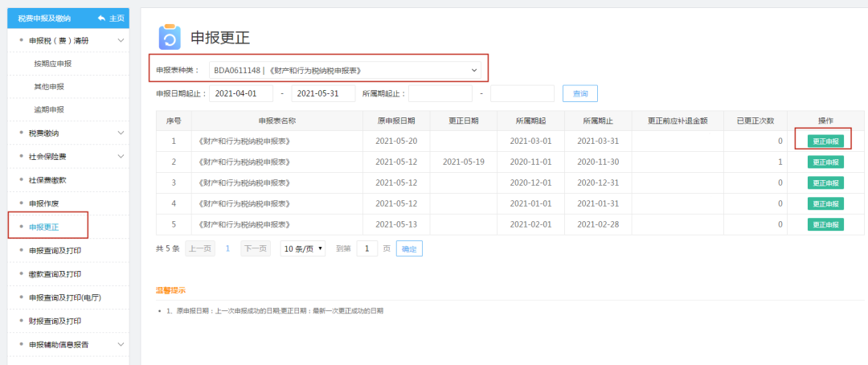Click period end cell 2021-02-28

[x=598, y=224]
